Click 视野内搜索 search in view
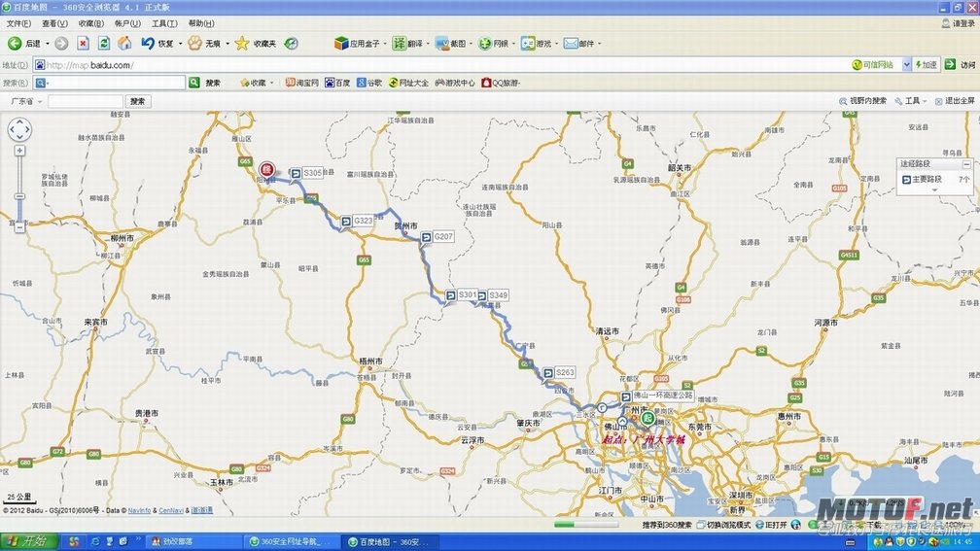Screen dimensions: 980x551 tap(862, 101)
